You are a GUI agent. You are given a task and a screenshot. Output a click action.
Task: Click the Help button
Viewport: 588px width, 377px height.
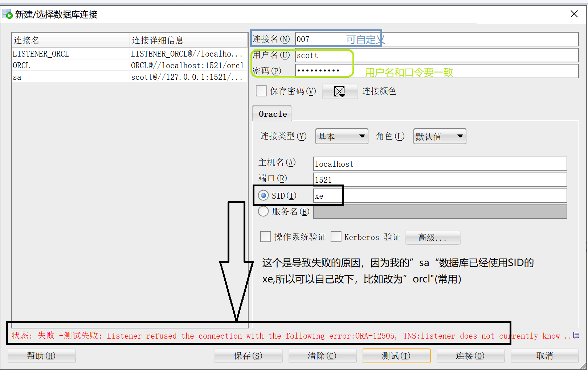tap(41, 356)
